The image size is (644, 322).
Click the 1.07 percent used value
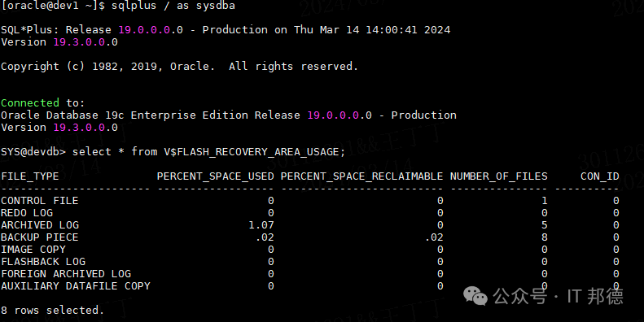pos(261,225)
